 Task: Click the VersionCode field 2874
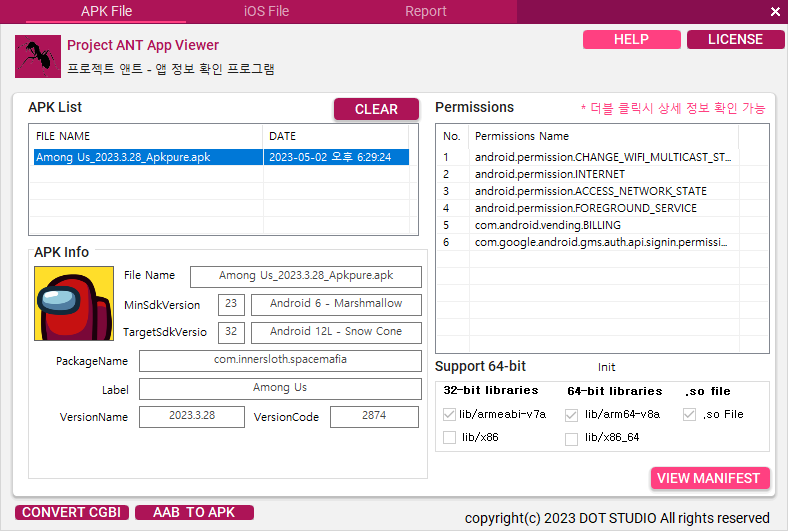pyautogui.click(x=374, y=416)
